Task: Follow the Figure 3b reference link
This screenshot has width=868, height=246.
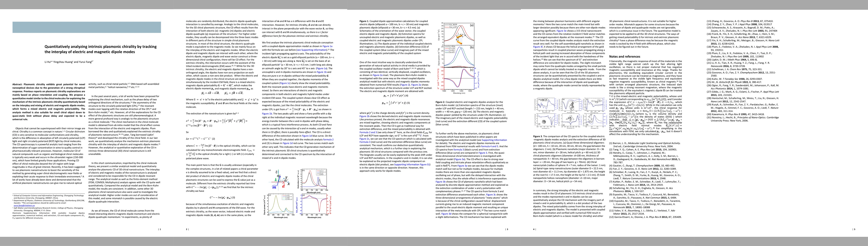Action: click(441, 182)
